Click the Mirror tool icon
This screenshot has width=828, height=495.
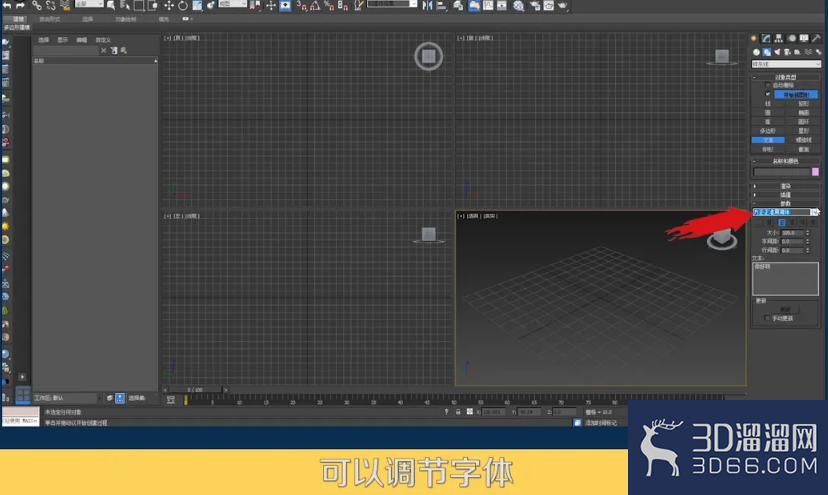(427, 5)
